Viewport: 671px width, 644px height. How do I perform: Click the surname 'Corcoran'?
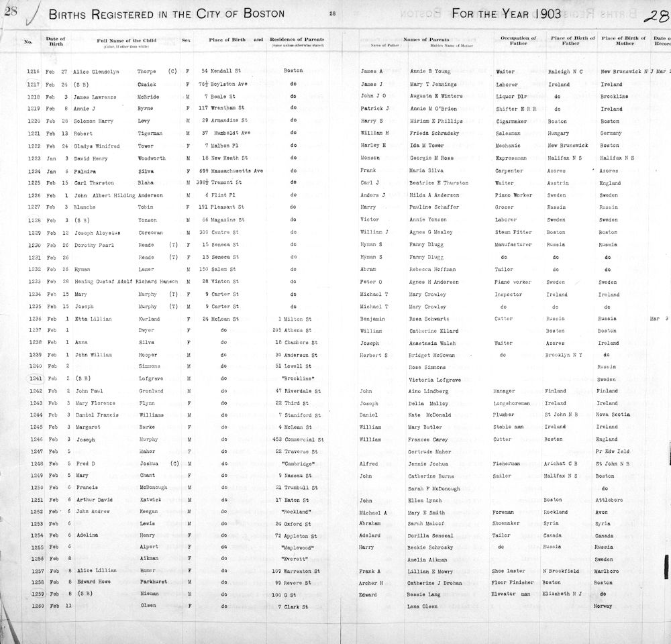pyautogui.click(x=150, y=233)
